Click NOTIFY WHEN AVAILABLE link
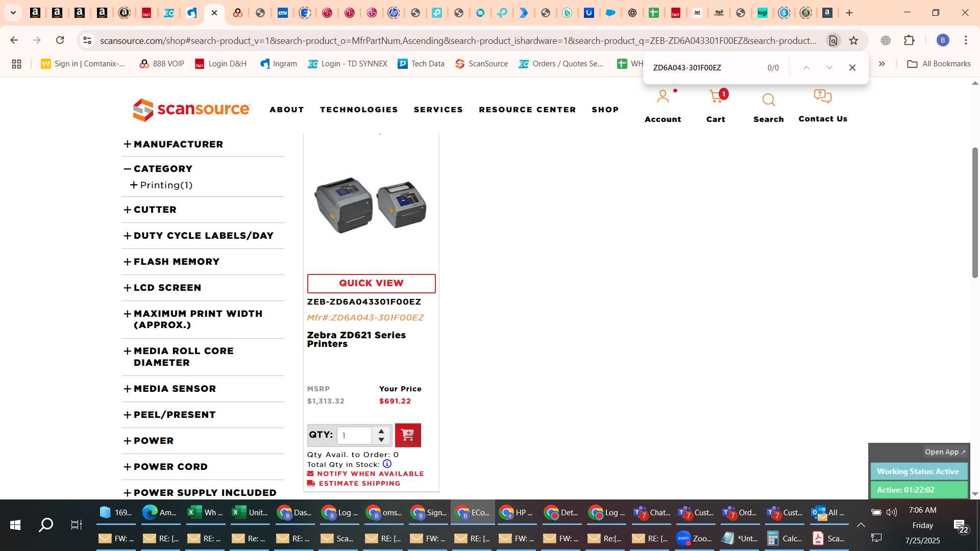The width and height of the screenshot is (980, 551). pyautogui.click(x=365, y=473)
